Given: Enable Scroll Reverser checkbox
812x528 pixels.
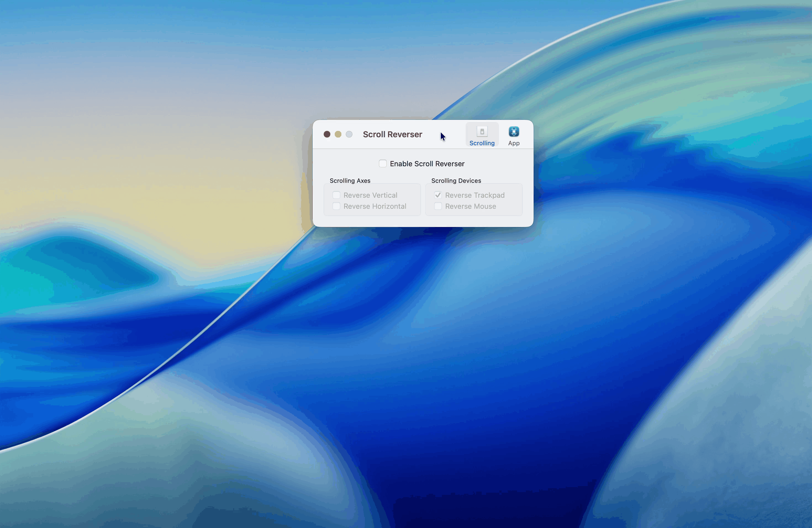Looking at the screenshot, I should [x=383, y=164].
